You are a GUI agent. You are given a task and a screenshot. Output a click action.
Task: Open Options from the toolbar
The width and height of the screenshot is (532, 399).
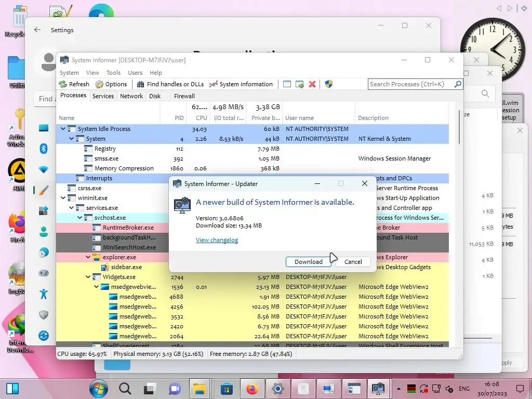tap(111, 84)
